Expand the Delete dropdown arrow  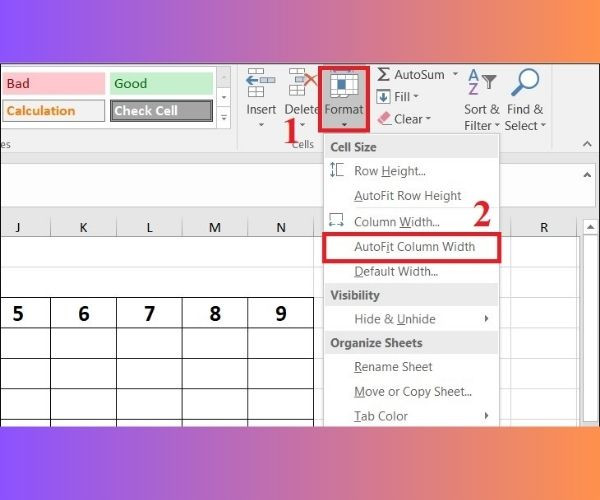click(302, 124)
